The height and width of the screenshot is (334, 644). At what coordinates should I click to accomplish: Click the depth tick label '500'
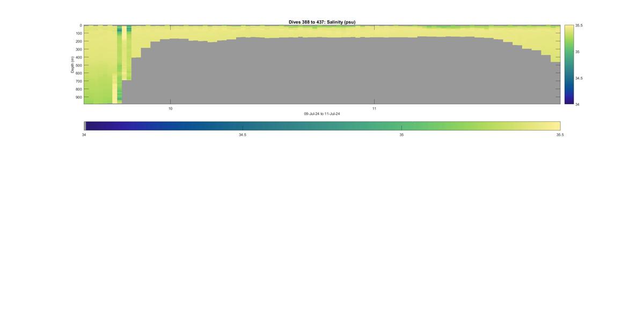pyautogui.click(x=78, y=65)
